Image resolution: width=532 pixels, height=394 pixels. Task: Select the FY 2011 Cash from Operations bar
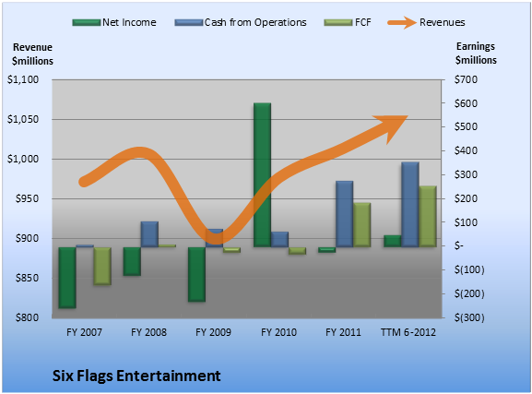pos(345,214)
